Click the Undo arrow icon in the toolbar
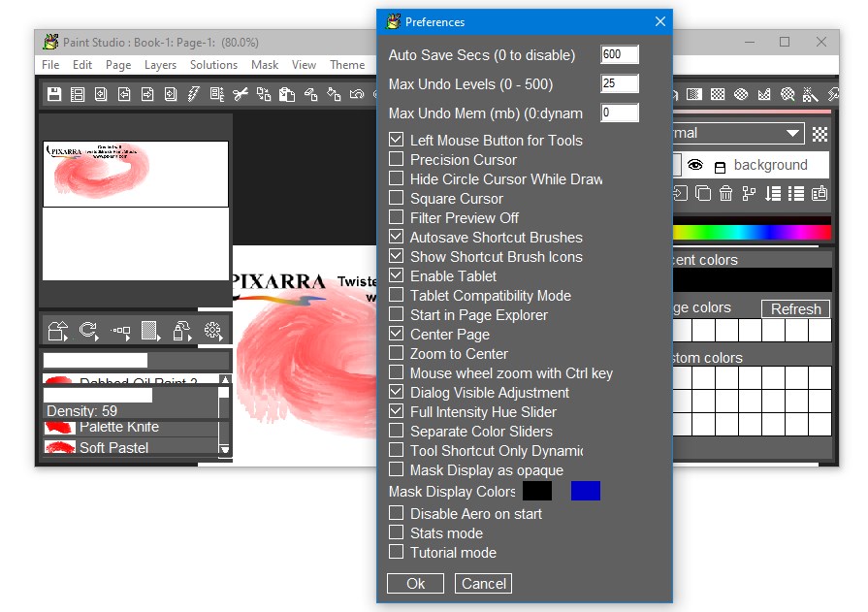The height and width of the screenshot is (612, 868). coord(357,94)
